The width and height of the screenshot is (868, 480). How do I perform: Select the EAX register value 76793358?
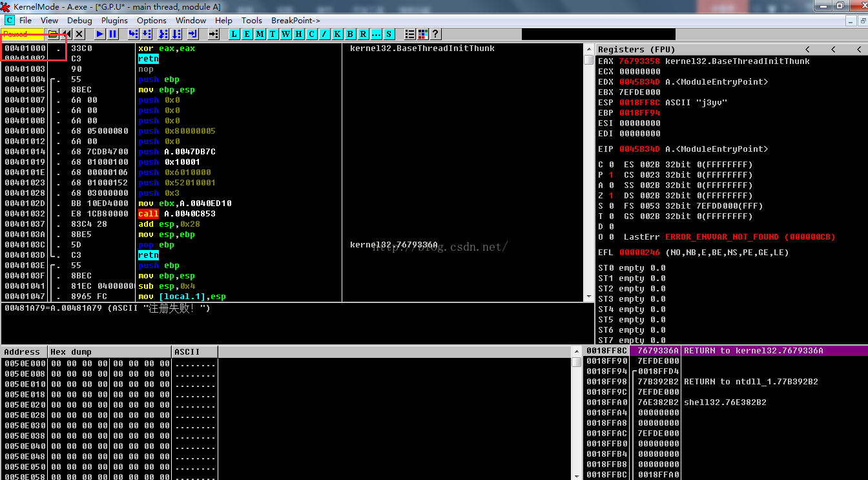639,61
